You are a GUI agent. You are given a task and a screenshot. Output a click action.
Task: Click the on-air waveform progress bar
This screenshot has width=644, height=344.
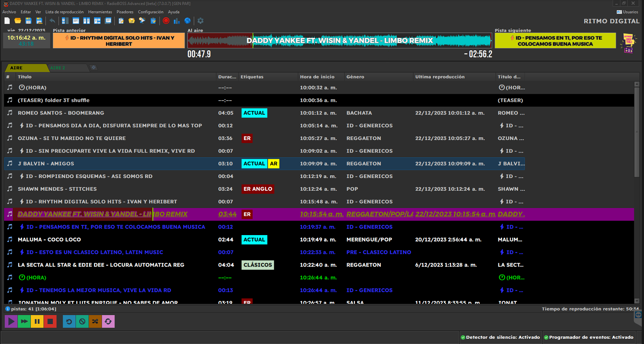[339, 41]
